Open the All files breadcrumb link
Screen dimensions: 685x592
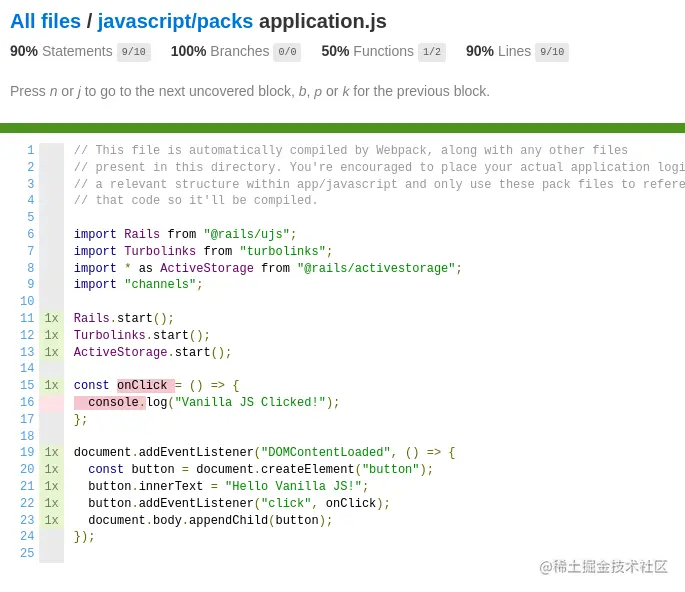45,21
